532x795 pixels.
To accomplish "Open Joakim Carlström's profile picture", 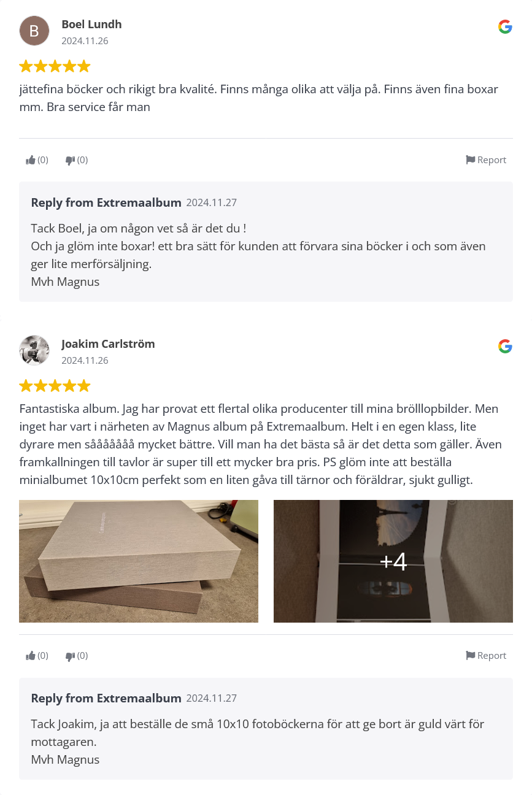I will point(34,350).
